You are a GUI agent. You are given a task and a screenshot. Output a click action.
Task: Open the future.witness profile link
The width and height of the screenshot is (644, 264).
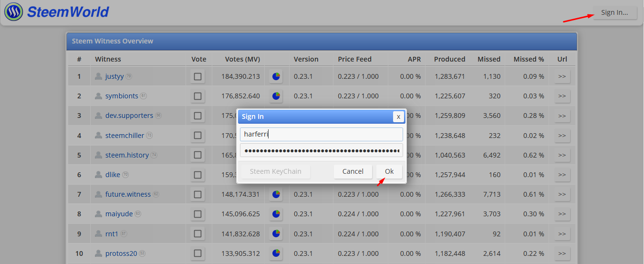[x=128, y=194]
